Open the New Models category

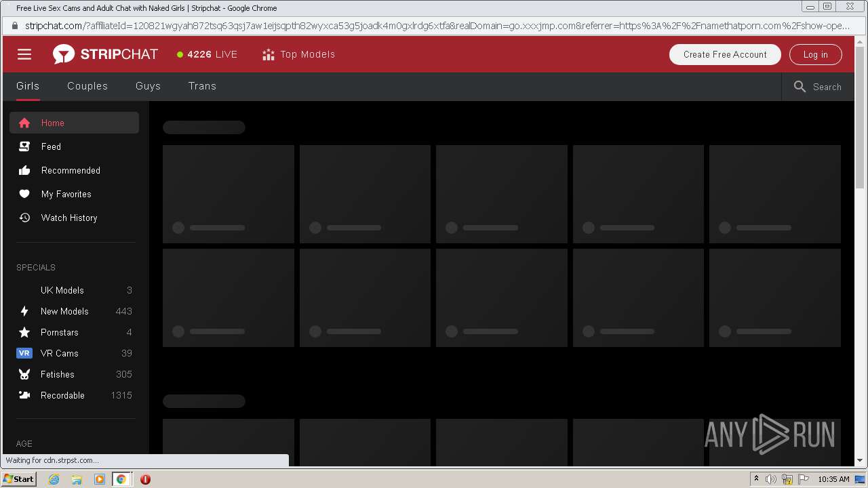(x=74, y=311)
